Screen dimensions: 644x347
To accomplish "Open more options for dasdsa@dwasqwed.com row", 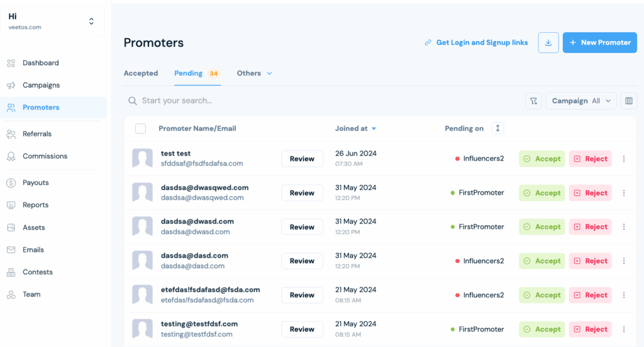I will pyautogui.click(x=624, y=193).
